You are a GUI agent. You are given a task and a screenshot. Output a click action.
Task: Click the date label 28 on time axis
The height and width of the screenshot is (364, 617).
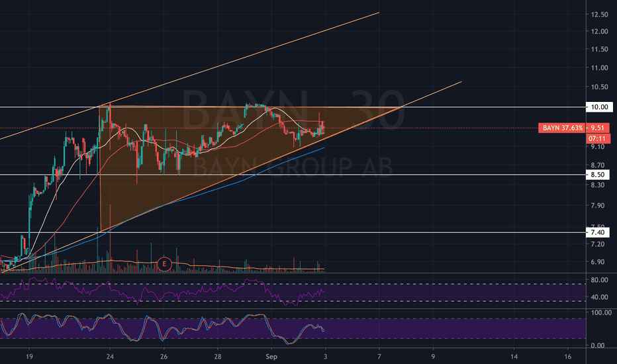pyautogui.click(x=218, y=357)
